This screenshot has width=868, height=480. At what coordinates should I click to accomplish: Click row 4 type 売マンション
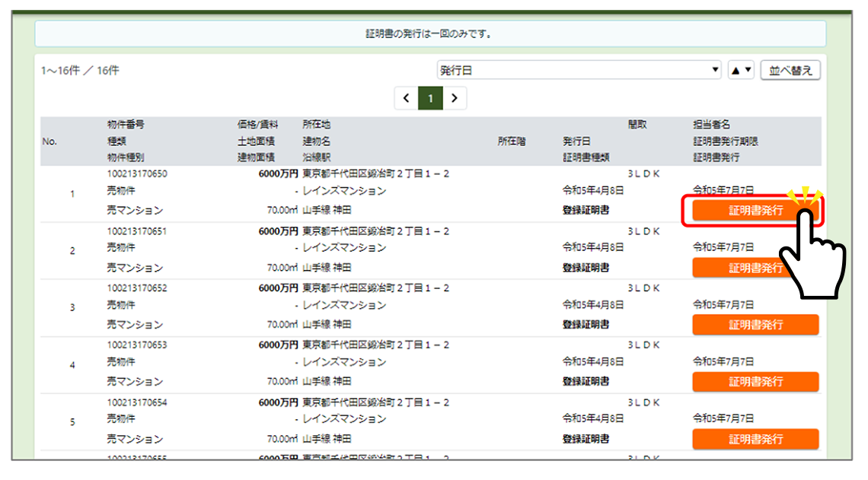135,381
